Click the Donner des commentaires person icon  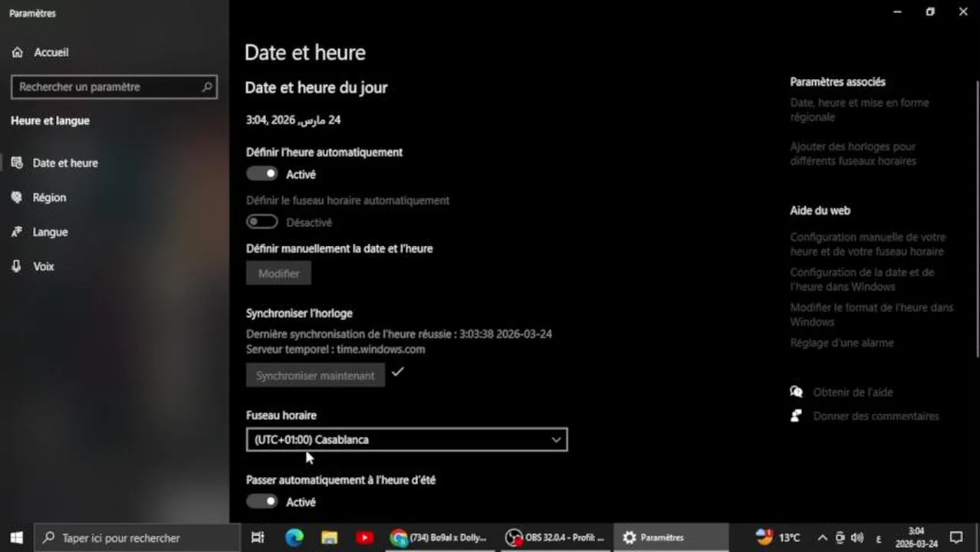796,416
